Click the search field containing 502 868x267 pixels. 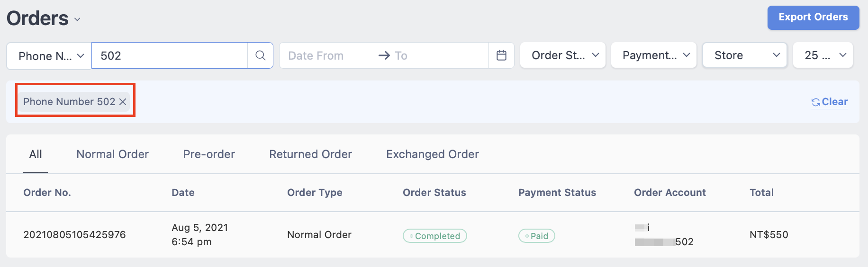pyautogui.click(x=170, y=55)
